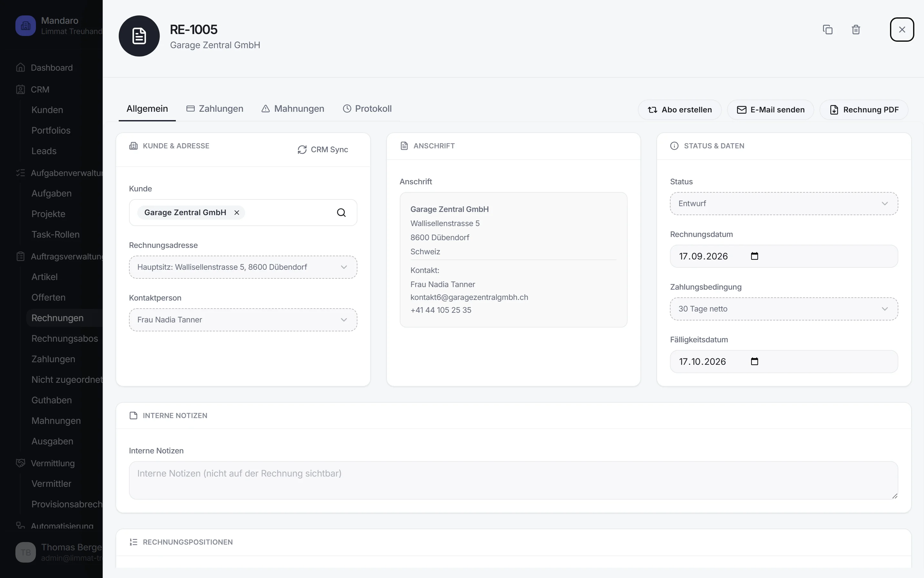Click the Auftragsverwaltung clipboard icon
Screen dimensions: 924x578
(x=21, y=257)
